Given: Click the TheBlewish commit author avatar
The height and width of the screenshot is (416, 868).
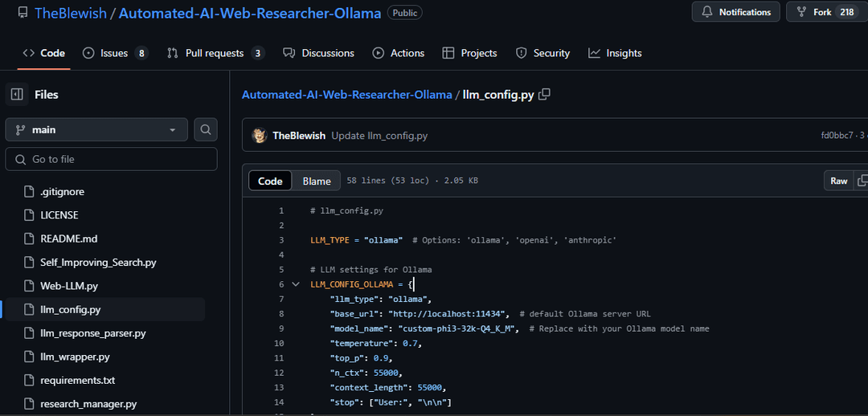Looking at the screenshot, I should [x=259, y=136].
